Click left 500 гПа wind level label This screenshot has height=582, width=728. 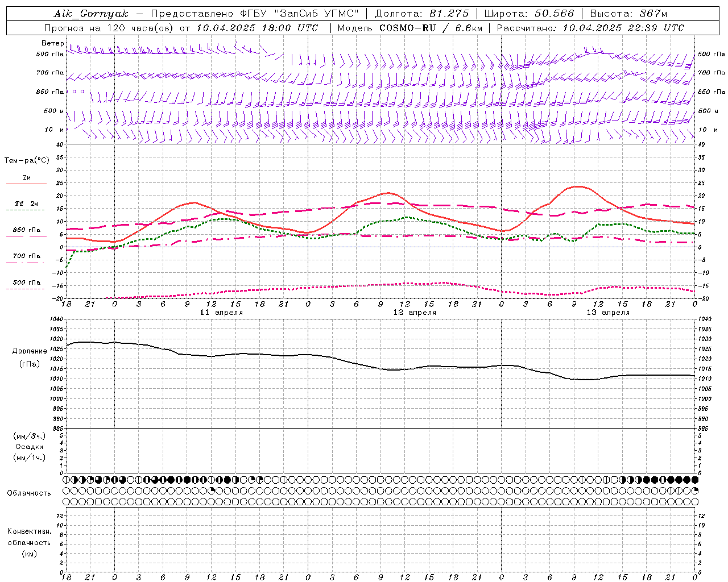pos(50,54)
